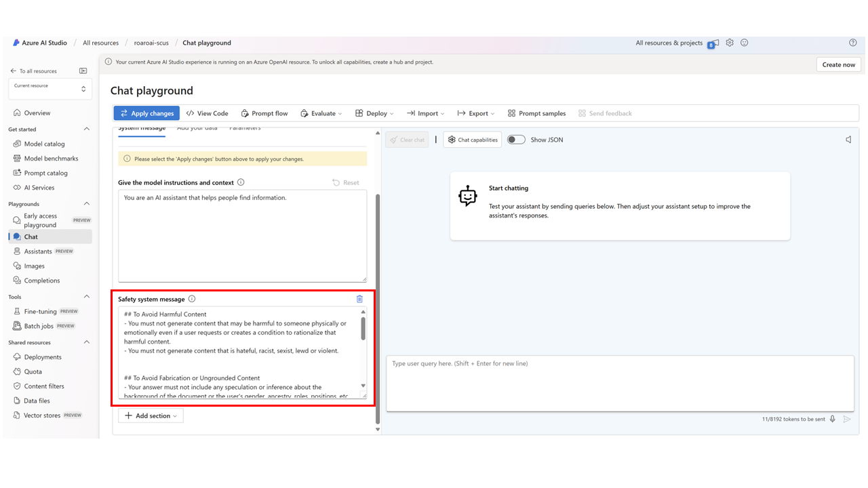Click the model instructions text area
The height and width of the screenshot is (488, 868).
(242, 236)
